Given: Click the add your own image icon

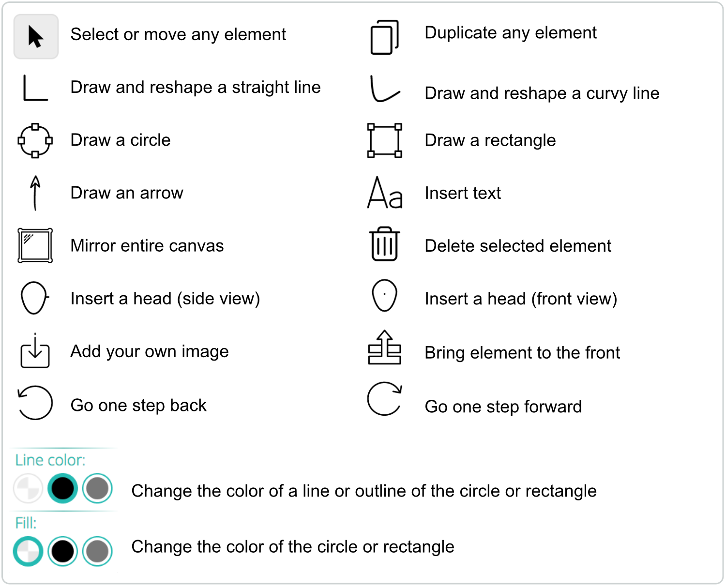Looking at the screenshot, I should coord(35,351).
